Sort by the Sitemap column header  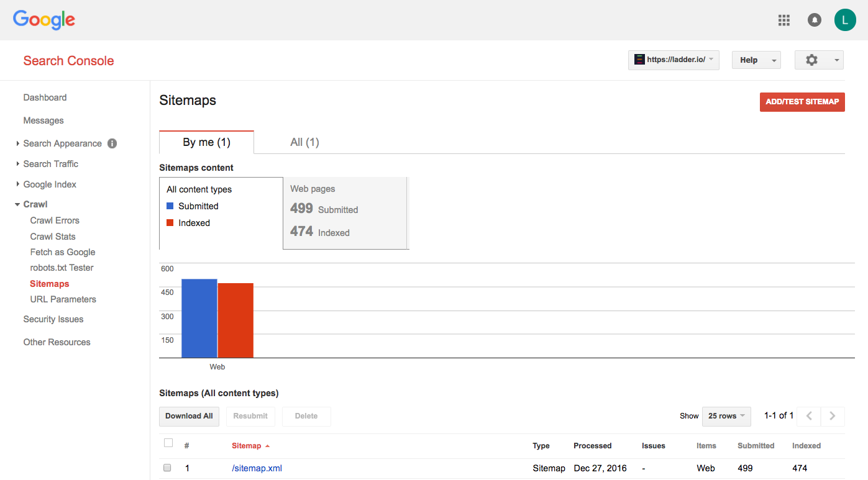click(247, 446)
